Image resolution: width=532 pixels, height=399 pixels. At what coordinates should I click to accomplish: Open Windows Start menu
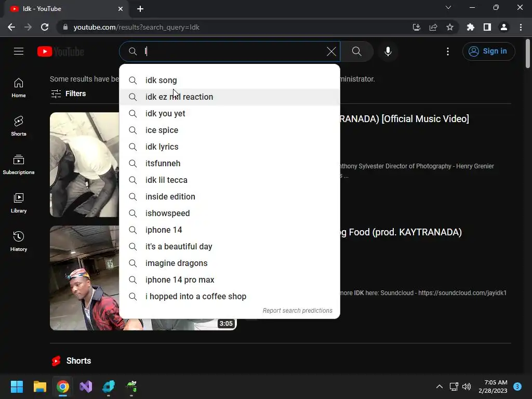click(17, 387)
